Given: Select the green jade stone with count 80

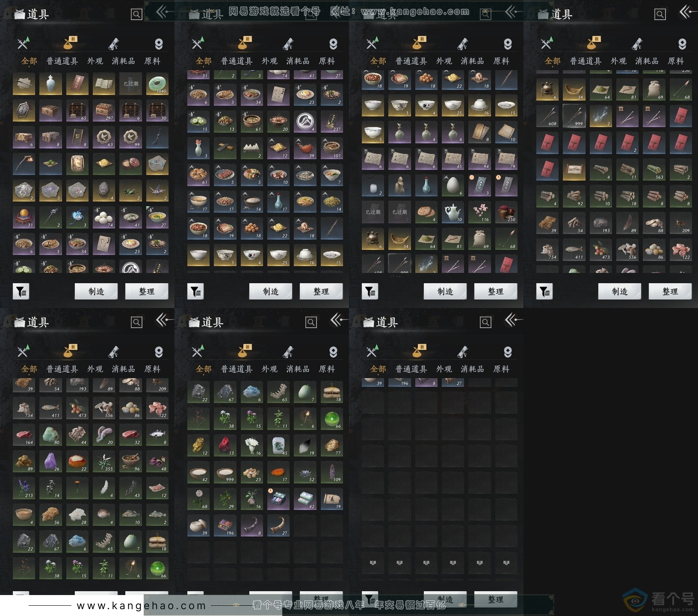Looking at the screenshot, I should [x=50, y=435].
